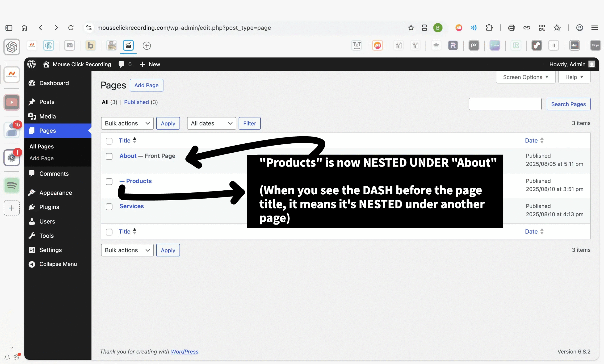Click the WordPress logo icon
The height and width of the screenshot is (364, 604).
(31, 64)
